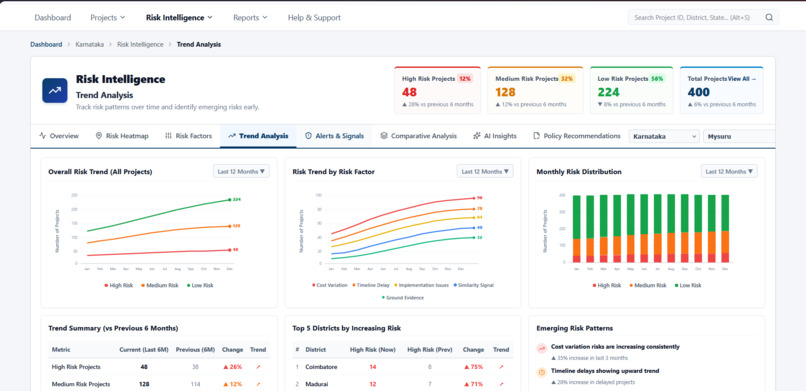Open Projects menu dropdown
The image size is (806, 391).
pos(107,17)
